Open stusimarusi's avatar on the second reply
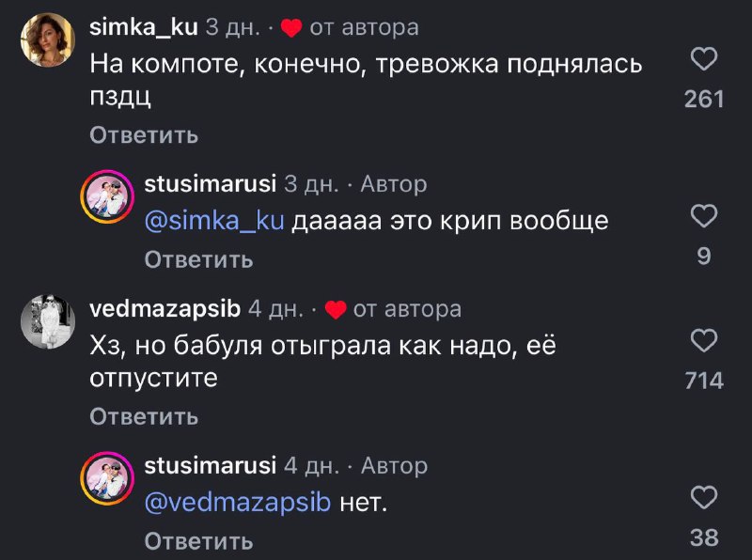This screenshot has width=752, height=560. click(x=108, y=471)
